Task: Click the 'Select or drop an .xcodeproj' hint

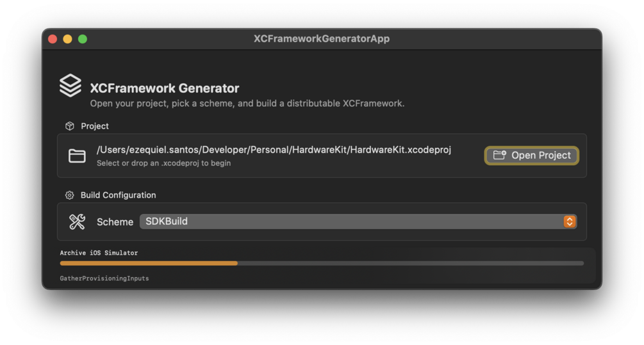Action: point(163,163)
